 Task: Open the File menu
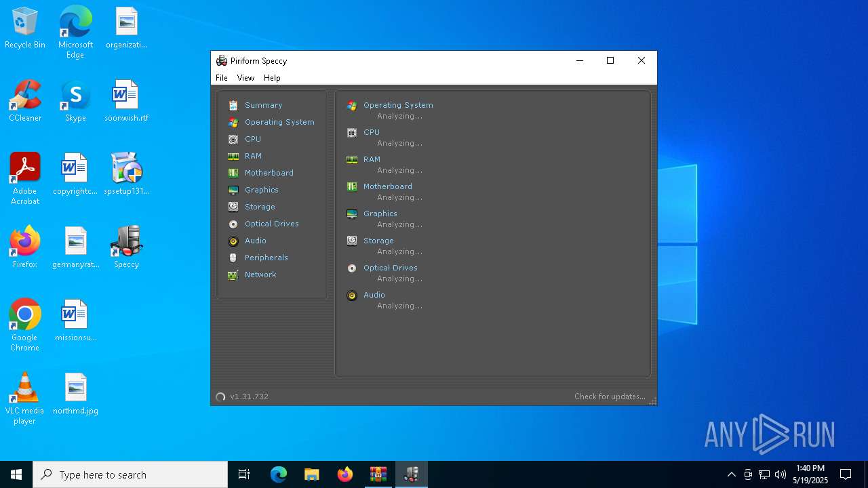coord(222,78)
